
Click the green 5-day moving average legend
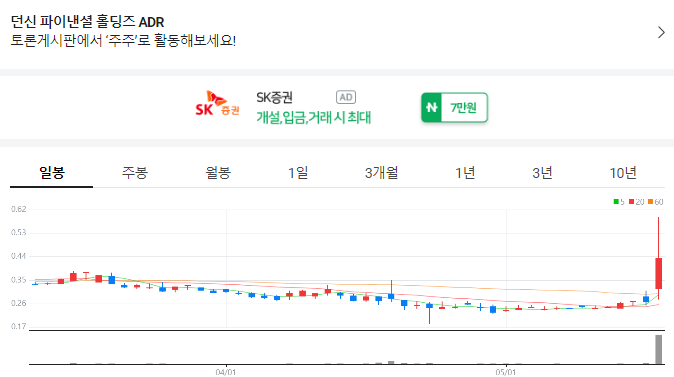tap(619, 202)
